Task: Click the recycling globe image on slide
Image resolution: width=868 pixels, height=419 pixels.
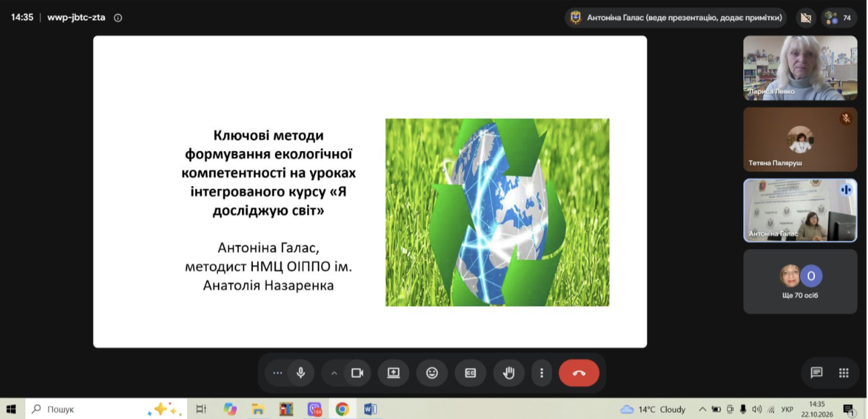Action: click(x=497, y=212)
